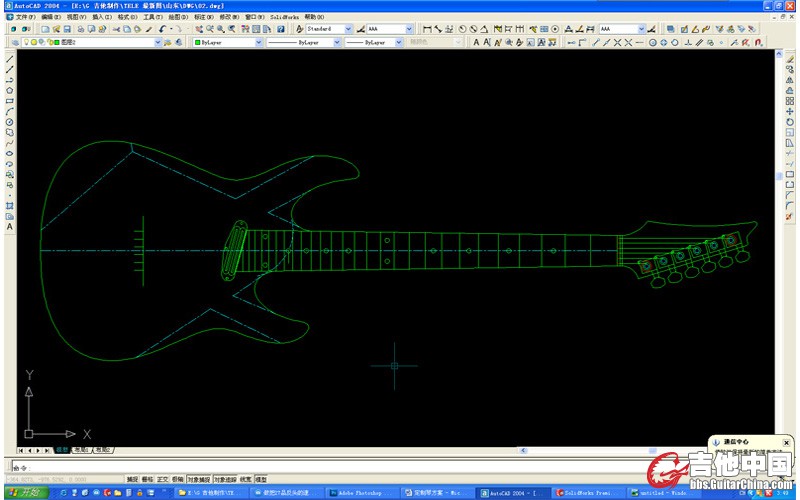Open the ByLayer color dropdown
800x500 pixels.
[x=259, y=42]
